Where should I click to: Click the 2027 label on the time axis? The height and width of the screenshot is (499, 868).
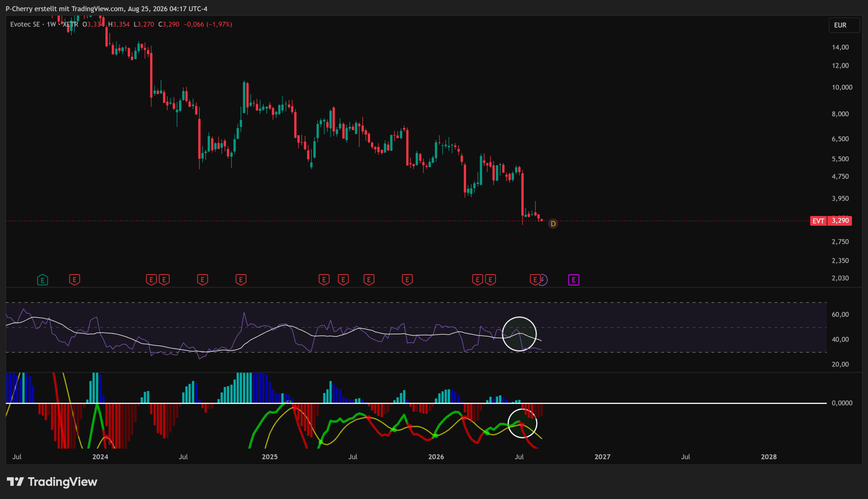click(x=603, y=457)
